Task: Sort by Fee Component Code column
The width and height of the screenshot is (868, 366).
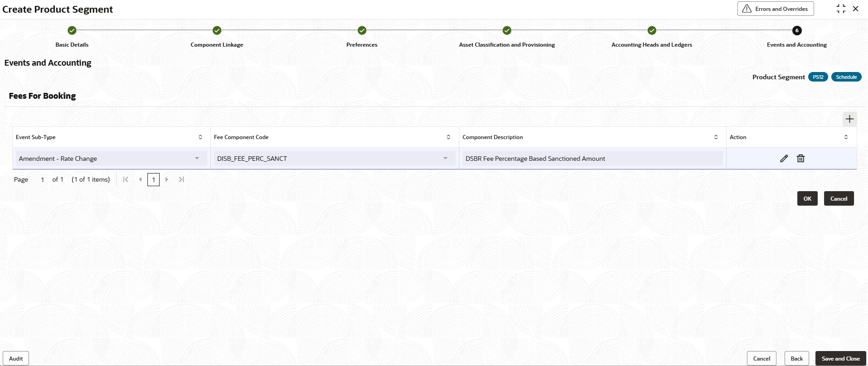Action: pos(449,137)
